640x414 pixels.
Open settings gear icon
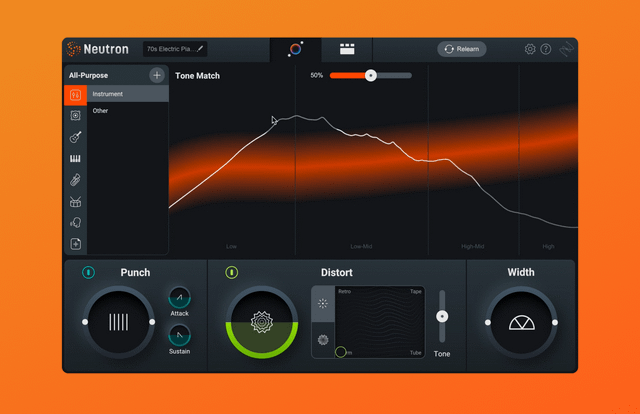coord(530,49)
